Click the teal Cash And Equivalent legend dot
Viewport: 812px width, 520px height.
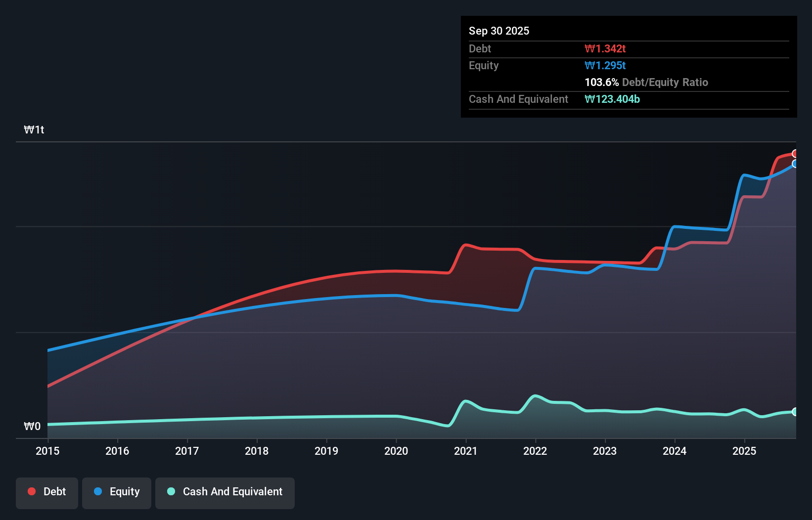click(170, 492)
